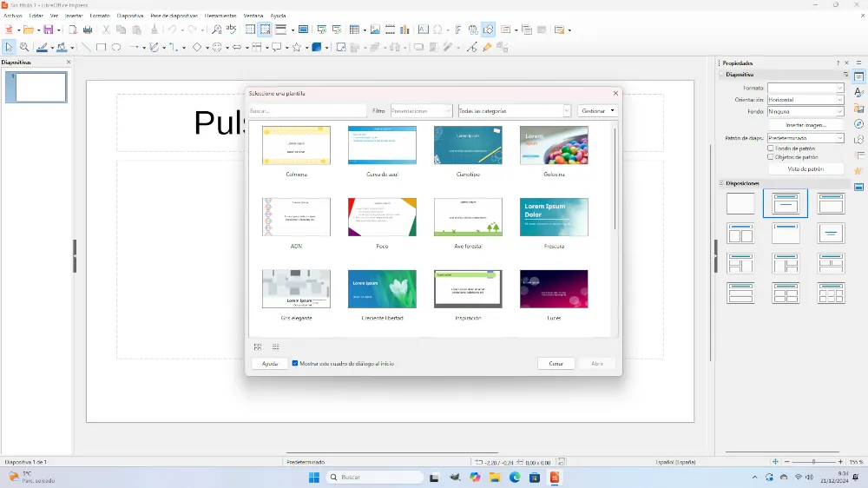Click the Export as PDF icon
The height and width of the screenshot is (488, 868).
point(73,30)
